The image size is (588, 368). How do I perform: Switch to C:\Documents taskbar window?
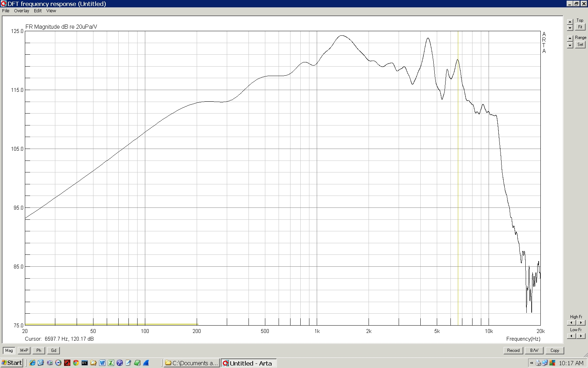pos(191,363)
